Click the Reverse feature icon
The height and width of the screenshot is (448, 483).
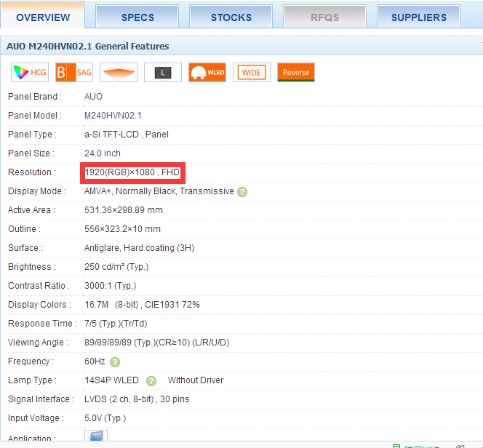point(296,72)
